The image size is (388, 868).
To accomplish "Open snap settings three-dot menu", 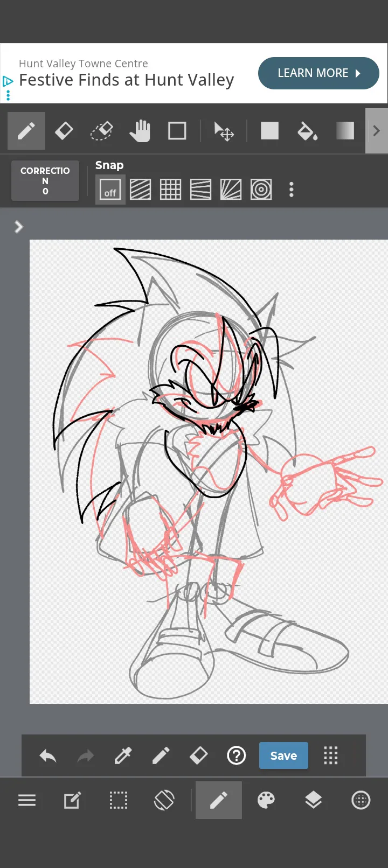I will point(292,190).
